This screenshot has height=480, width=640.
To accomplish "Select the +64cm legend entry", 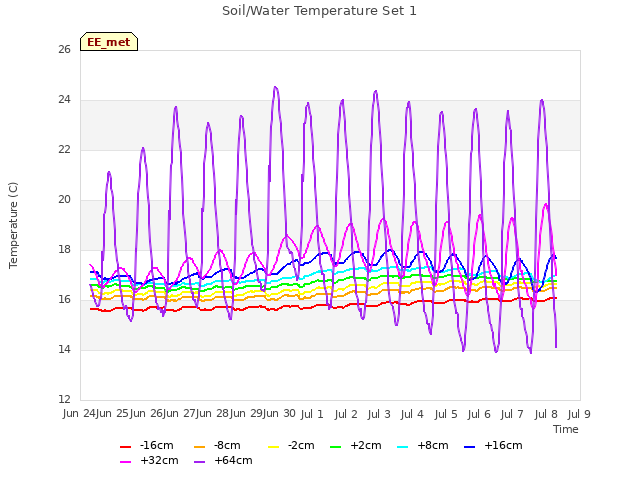I will point(224,460).
